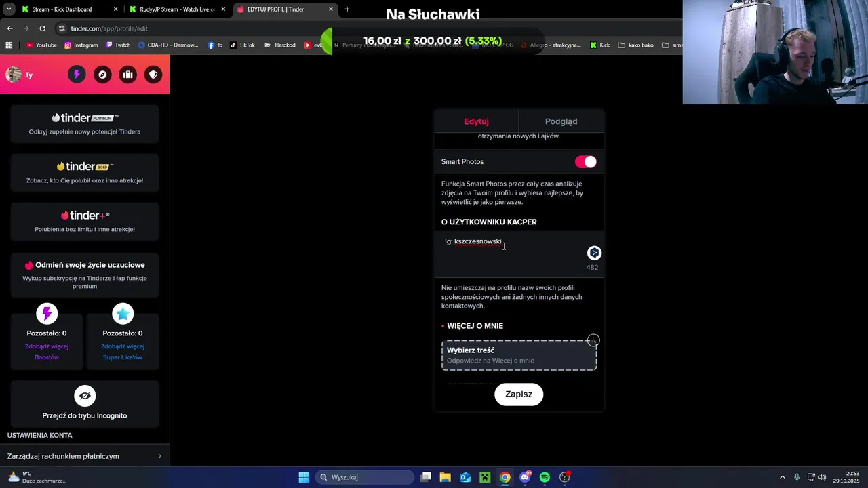The width and height of the screenshot is (868, 488).
Task: Open the Twitch bookmark
Action: tap(118, 45)
